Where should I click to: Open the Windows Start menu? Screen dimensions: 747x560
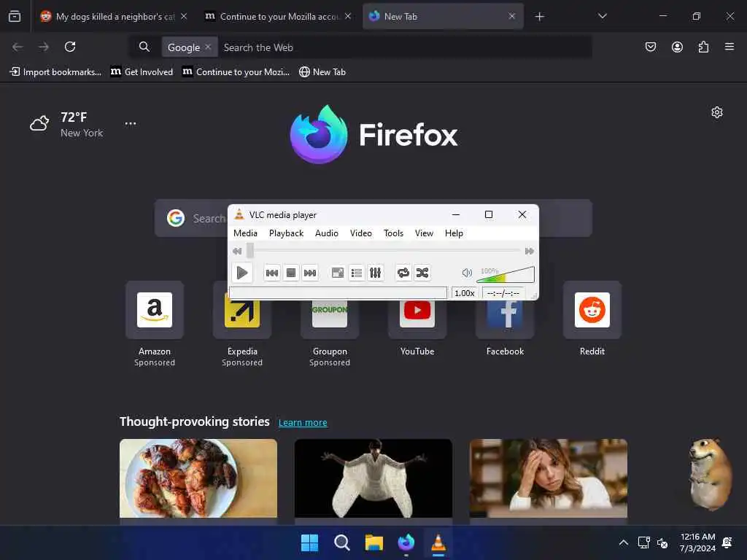(309, 542)
